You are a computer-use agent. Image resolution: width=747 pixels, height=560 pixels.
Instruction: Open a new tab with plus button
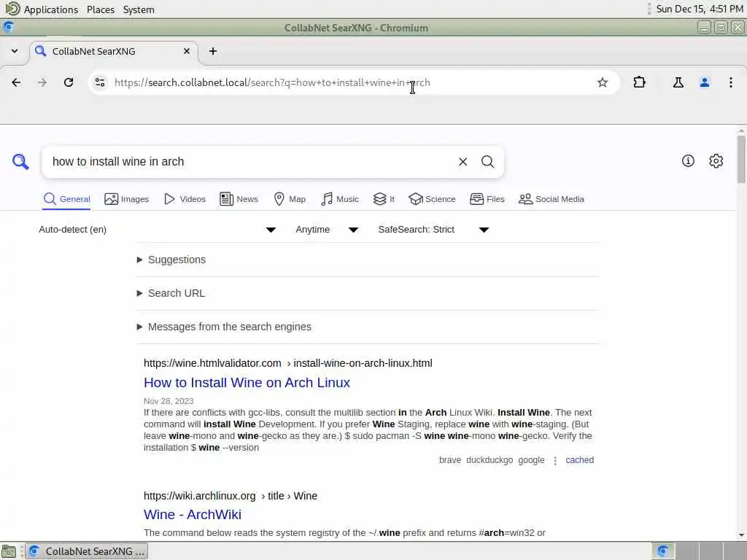pos(212,51)
